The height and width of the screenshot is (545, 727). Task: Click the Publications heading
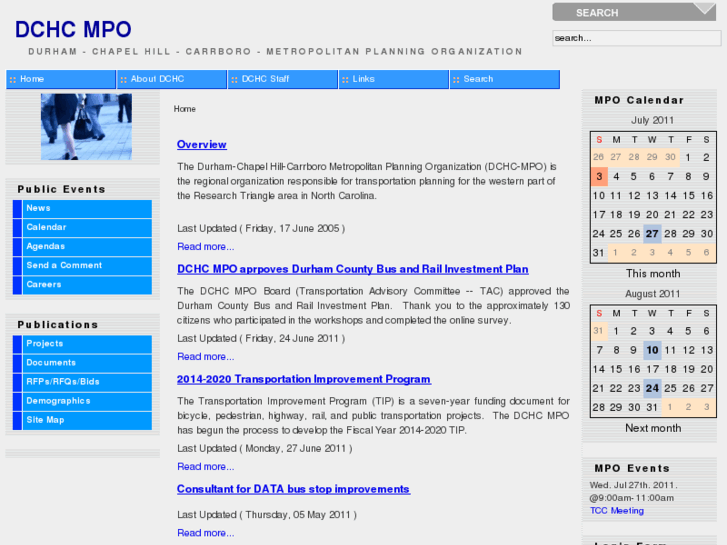click(58, 325)
